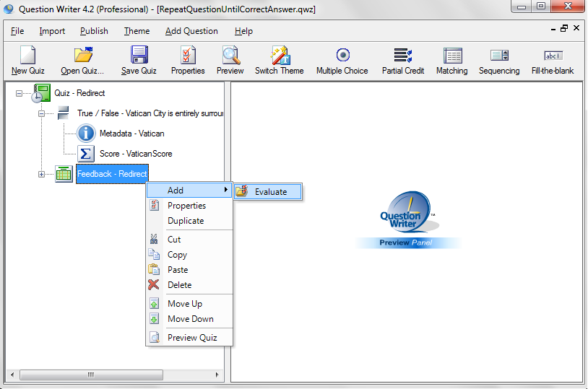Add a Sequencing question
Screen dimensions: 588x389
pyautogui.click(x=499, y=55)
